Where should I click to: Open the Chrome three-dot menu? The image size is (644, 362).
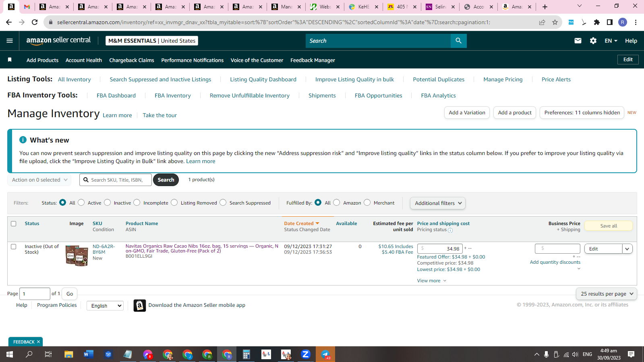tap(636, 22)
